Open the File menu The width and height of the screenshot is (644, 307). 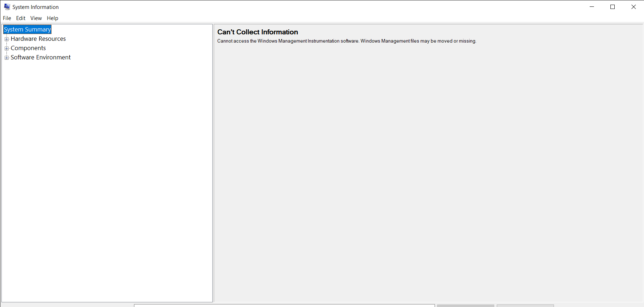[x=7, y=18]
